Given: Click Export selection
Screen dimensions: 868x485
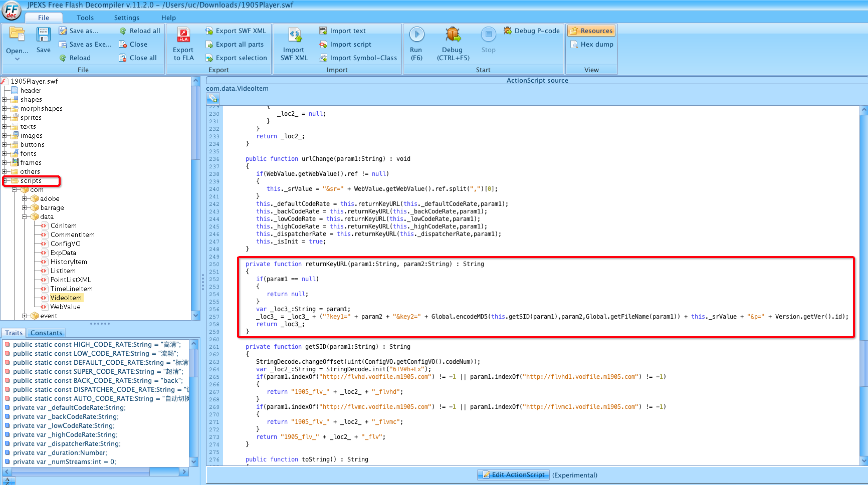Looking at the screenshot, I should (236, 58).
